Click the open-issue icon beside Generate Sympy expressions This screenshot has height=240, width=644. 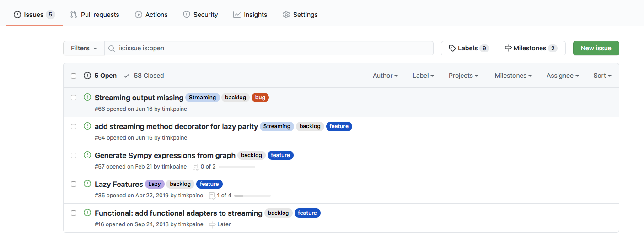(87, 155)
